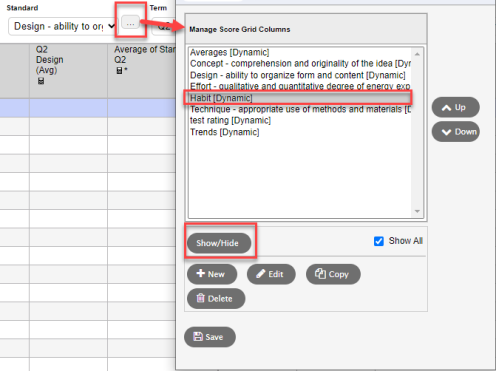Open the Standard dropdown showing Design
The height and width of the screenshot is (371, 496).
click(x=63, y=26)
